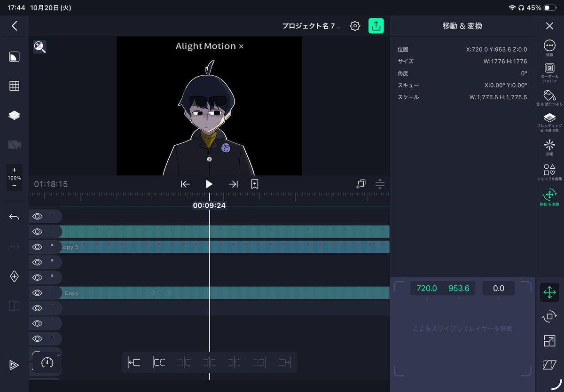
Task: Open the layers stack panel
Action: pyautogui.click(x=15, y=116)
